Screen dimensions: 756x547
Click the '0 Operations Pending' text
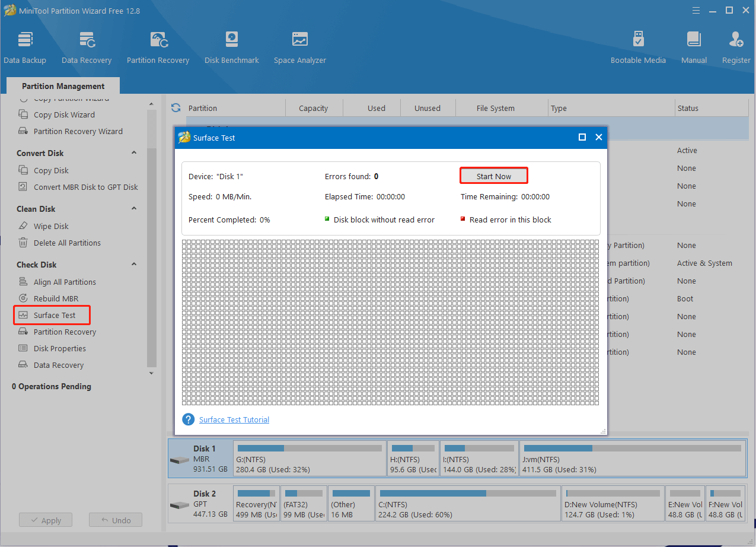52,387
